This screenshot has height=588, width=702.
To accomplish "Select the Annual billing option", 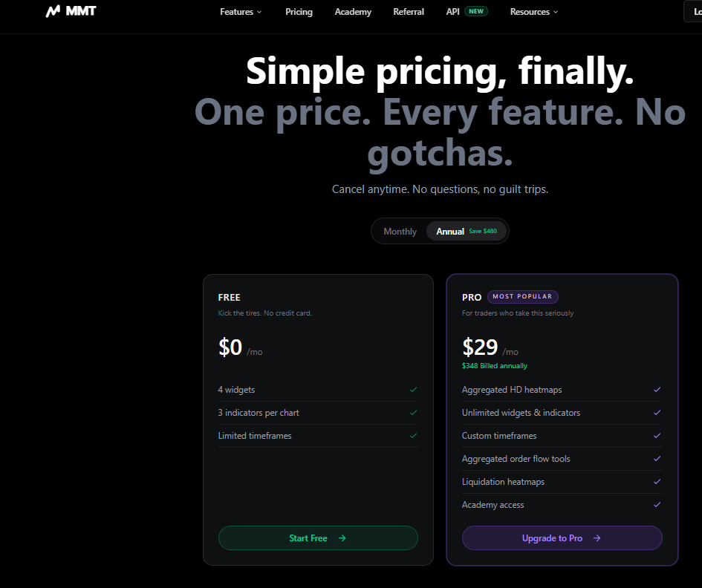I will (450, 231).
